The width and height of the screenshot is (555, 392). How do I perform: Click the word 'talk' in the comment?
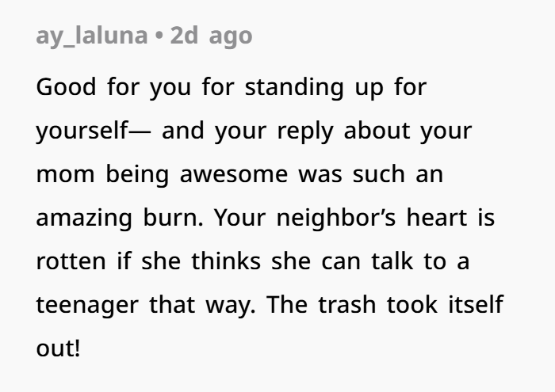pos(392,261)
